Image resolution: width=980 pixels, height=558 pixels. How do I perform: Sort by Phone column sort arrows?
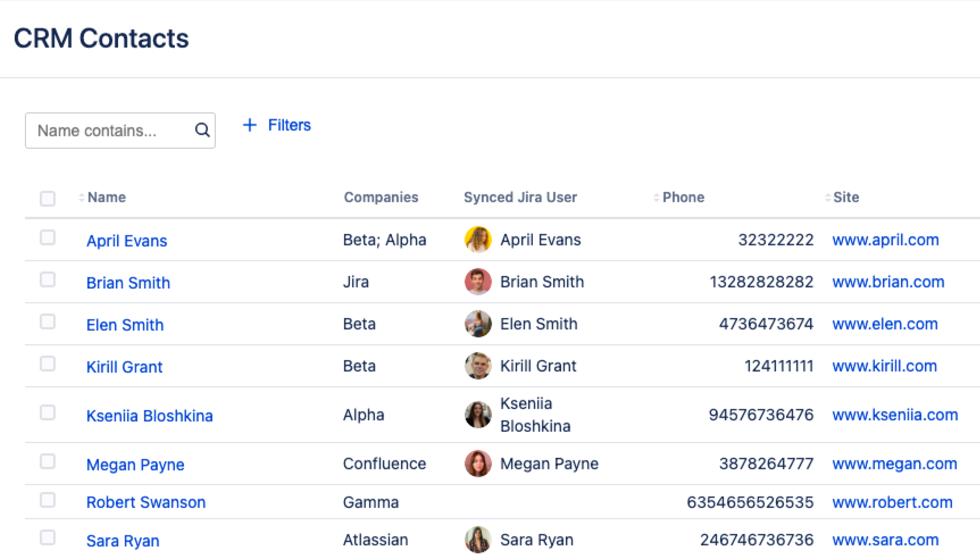coord(656,198)
